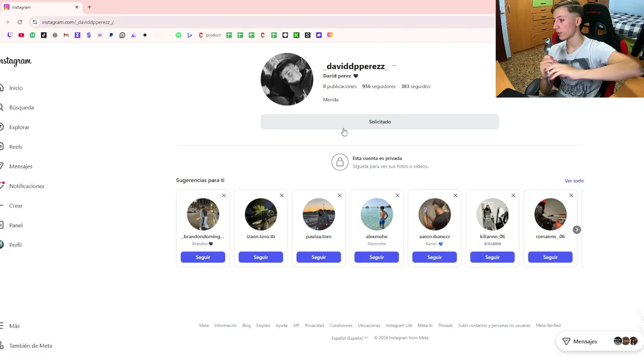This screenshot has height=362, width=644.
Task: Open the green K bookmark icon
Action: [x=296, y=35]
